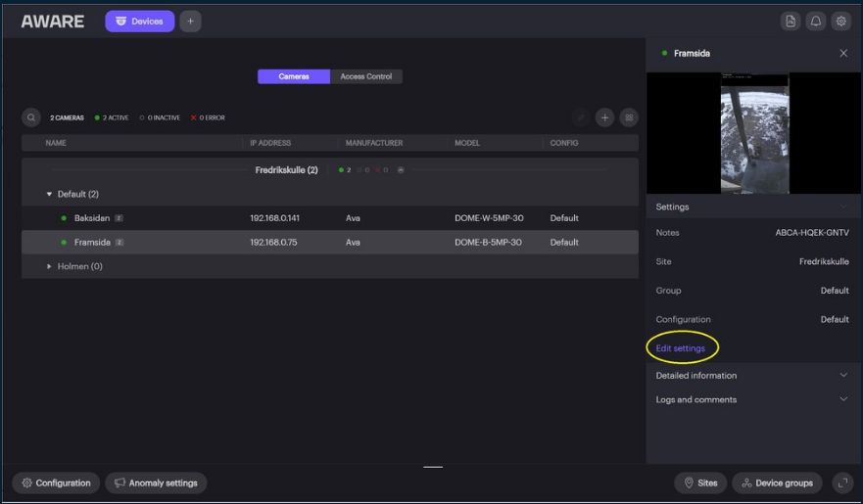Filter by 0 INACTIVE status
Viewport: 863px width, 504px height.
click(160, 117)
